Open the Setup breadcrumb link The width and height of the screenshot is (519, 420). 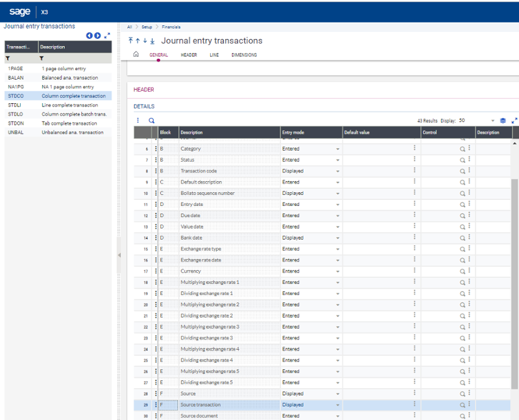(147, 27)
